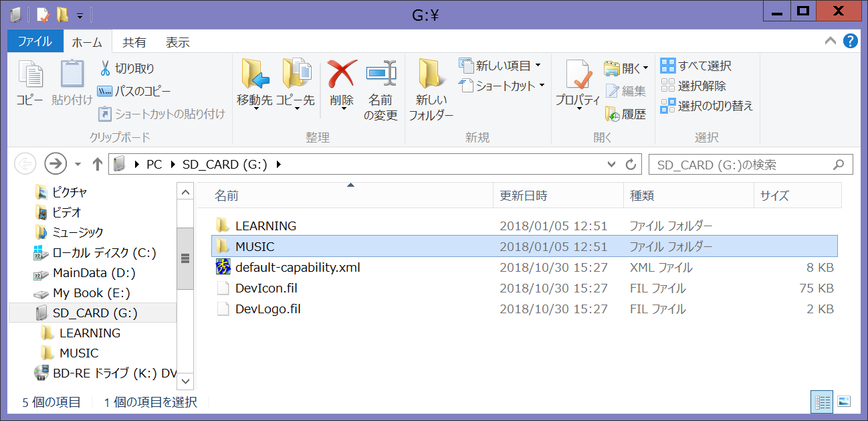Viewport: 868px width, 421px height.
Task: Open the 表示 ribbon tab
Action: [x=177, y=41]
